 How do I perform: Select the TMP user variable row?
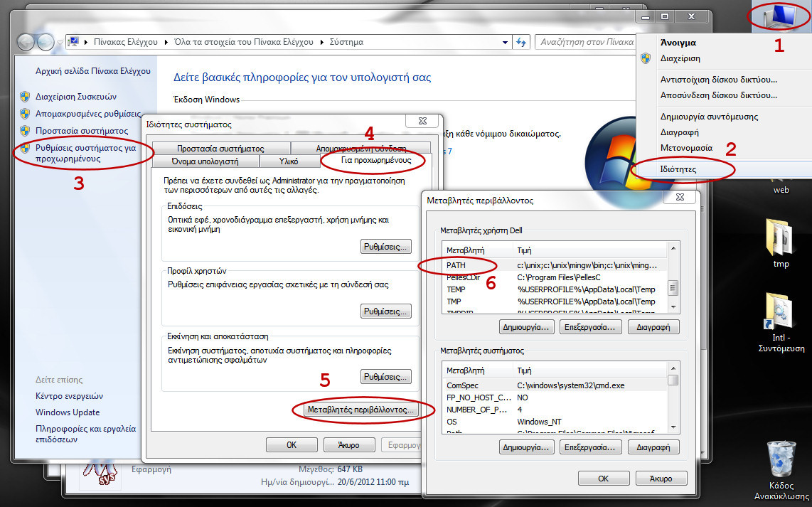pos(555,301)
